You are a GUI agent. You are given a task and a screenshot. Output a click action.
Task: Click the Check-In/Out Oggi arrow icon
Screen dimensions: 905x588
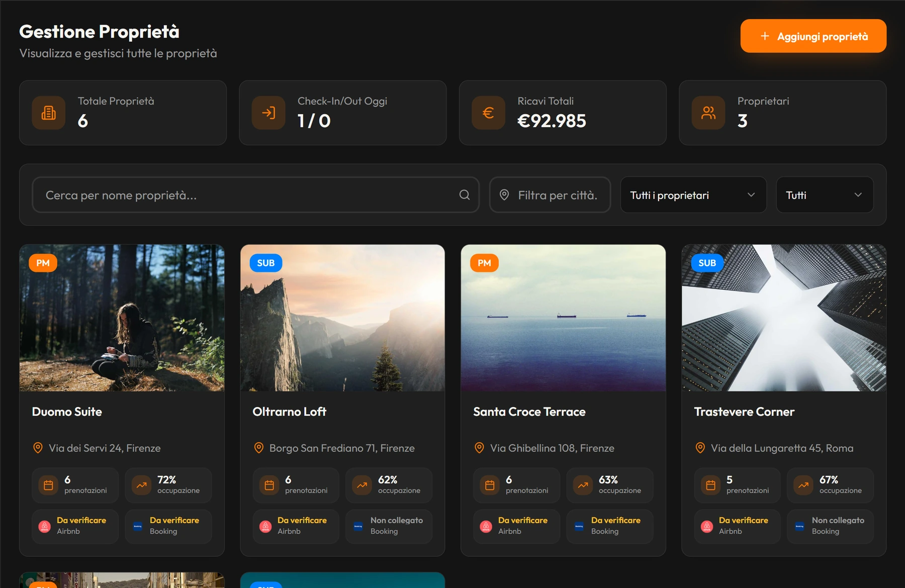(268, 113)
